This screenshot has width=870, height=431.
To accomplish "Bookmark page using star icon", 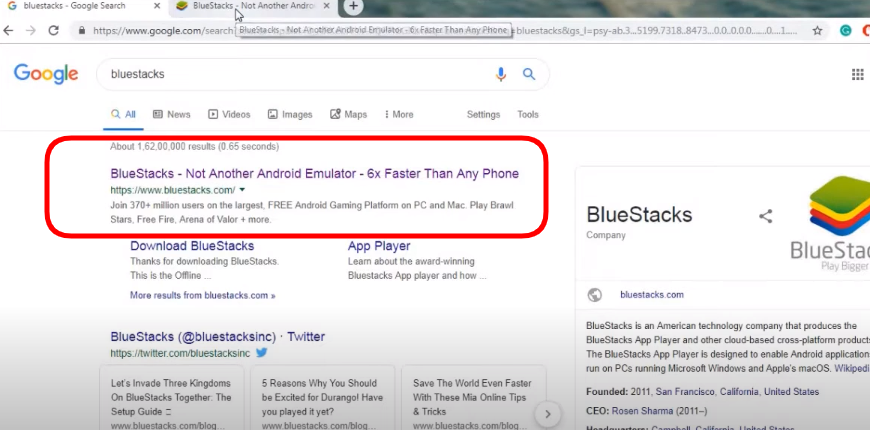I will pos(817,31).
